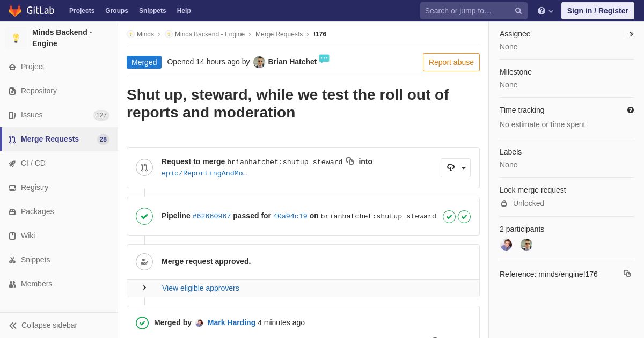Click the GitLab fox logo
The image size is (644, 338).
pyautogui.click(x=15, y=11)
